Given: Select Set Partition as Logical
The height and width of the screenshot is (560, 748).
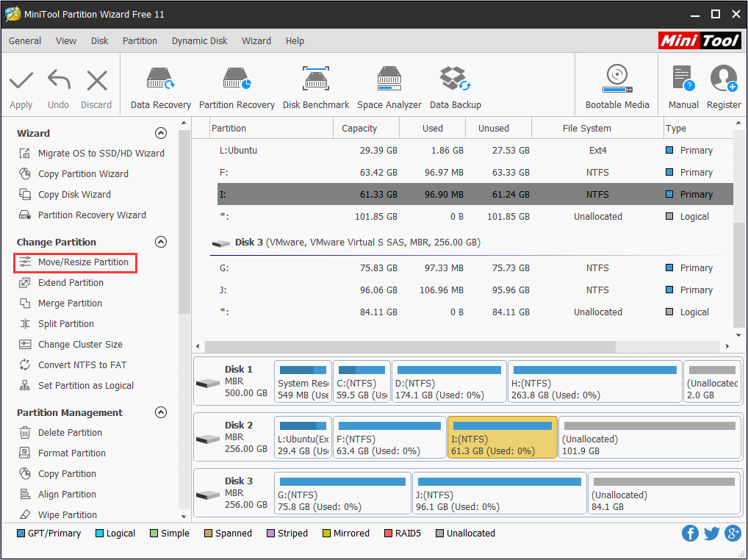Looking at the screenshot, I should [x=76, y=385].
